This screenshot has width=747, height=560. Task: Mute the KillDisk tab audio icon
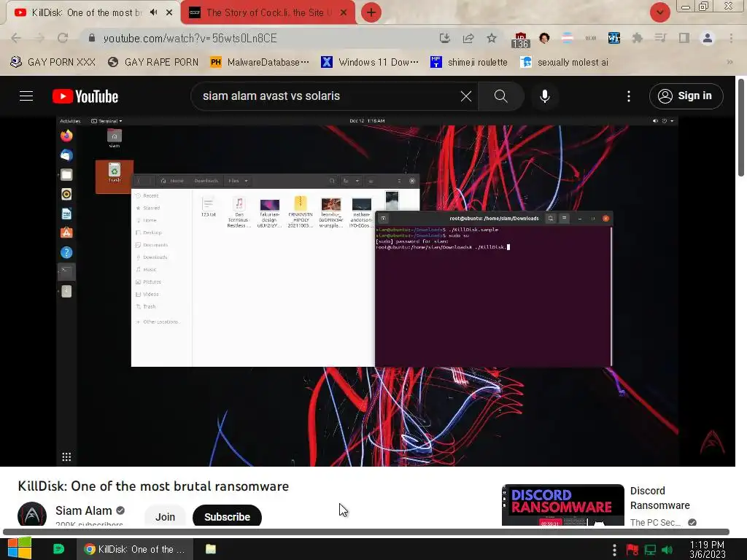(153, 12)
